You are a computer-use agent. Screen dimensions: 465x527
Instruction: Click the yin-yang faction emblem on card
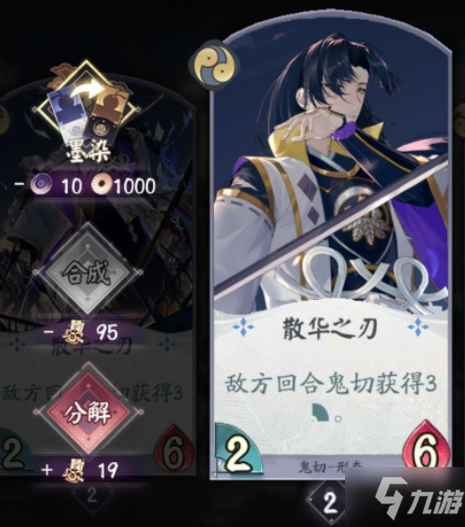(214, 65)
